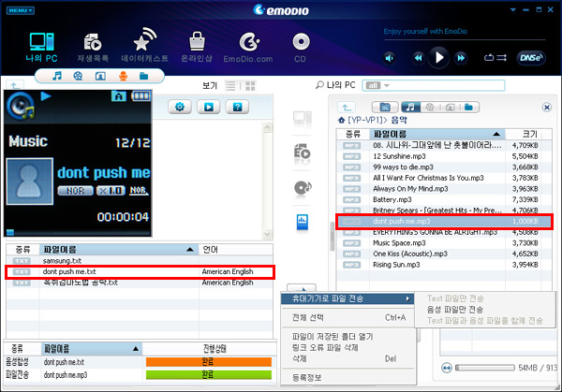Open the 재생목록 playlist section
Viewport: 562px width, 392px height.
93,47
